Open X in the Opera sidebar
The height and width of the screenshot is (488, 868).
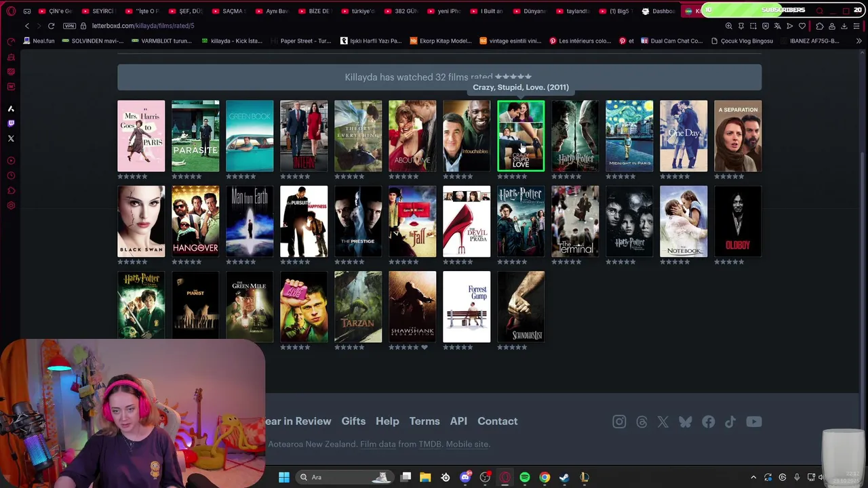(x=11, y=138)
